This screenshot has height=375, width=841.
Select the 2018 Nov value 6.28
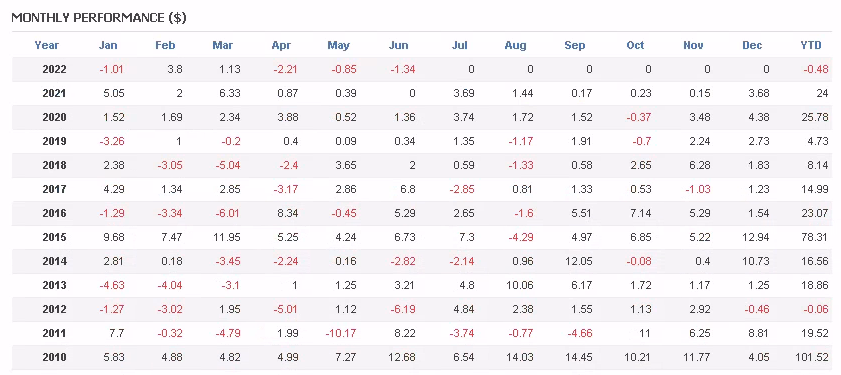tap(698, 165)
